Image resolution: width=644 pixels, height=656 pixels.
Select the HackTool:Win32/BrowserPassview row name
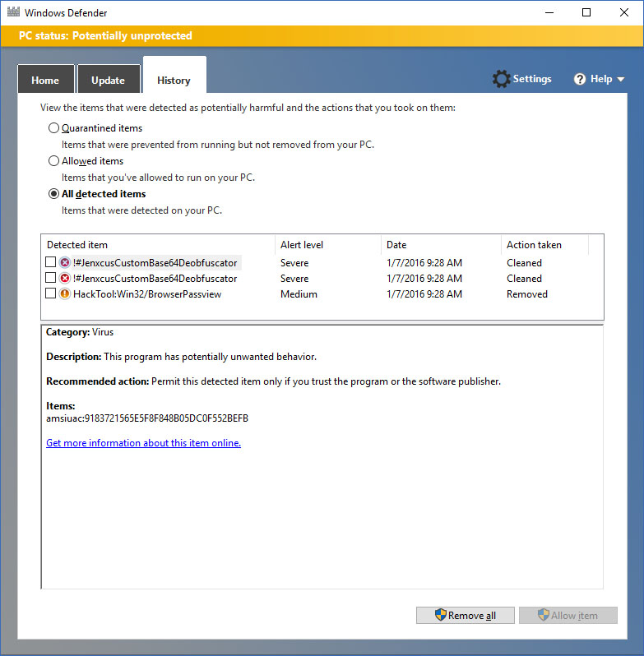coord(147,294)
